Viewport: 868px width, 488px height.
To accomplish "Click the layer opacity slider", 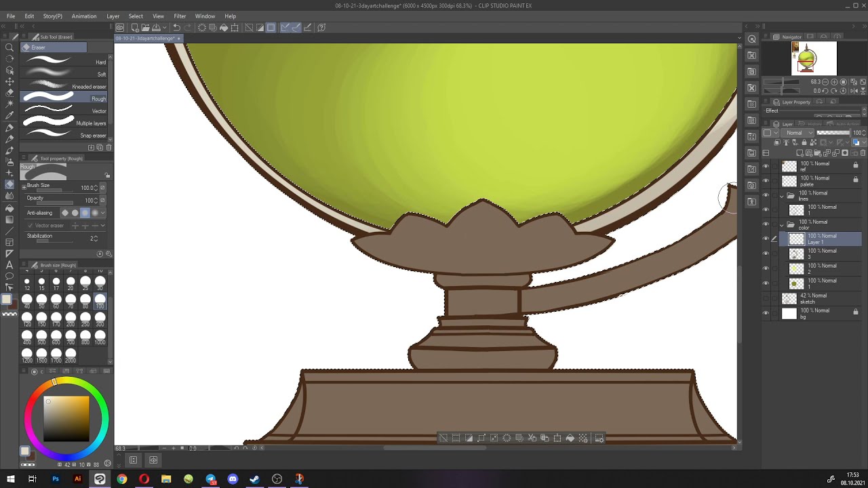I will 833,133.
